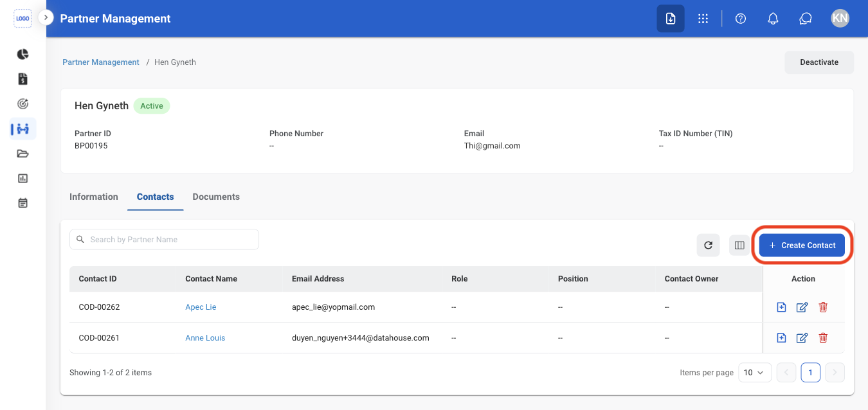Open the chat messages icon
Image resolution: width=868 pixels, height=410 pixels.
click(x=806, y=19)
